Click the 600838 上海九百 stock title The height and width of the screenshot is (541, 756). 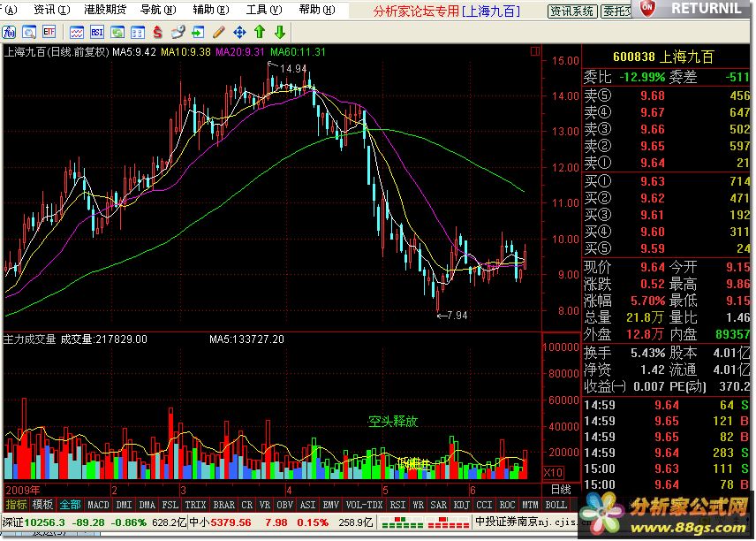[x=663, y=57]
